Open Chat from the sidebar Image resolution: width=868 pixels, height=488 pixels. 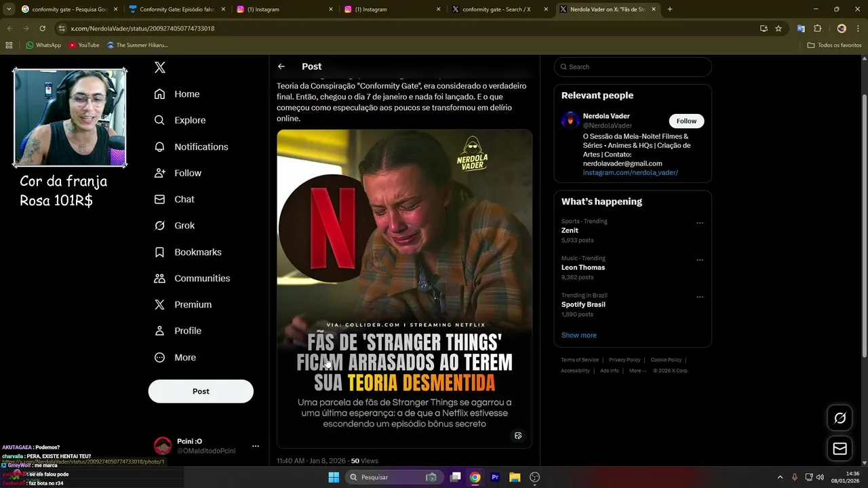pyautogui.click(x=174, y=199)
